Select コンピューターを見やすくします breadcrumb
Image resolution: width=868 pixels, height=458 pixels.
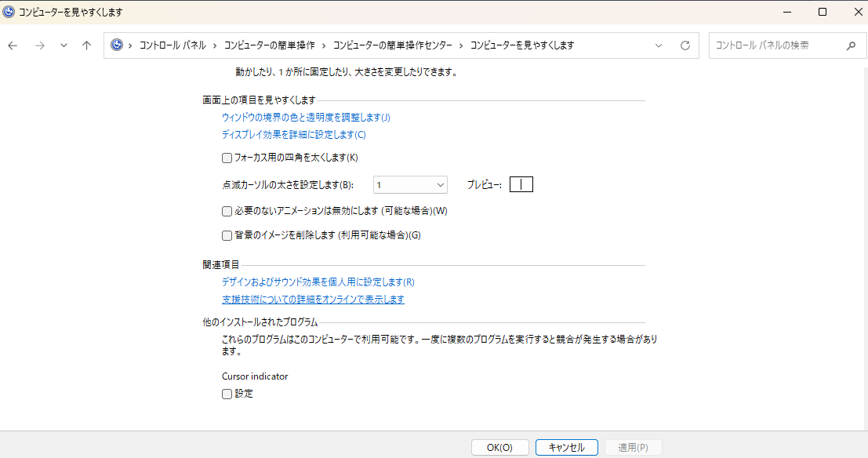522,45
